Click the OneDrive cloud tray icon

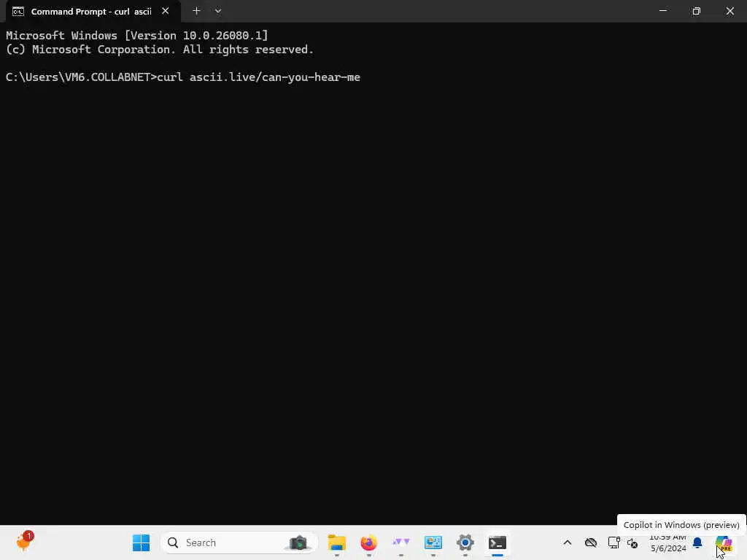pyautogui.click(x=591, y=542)
